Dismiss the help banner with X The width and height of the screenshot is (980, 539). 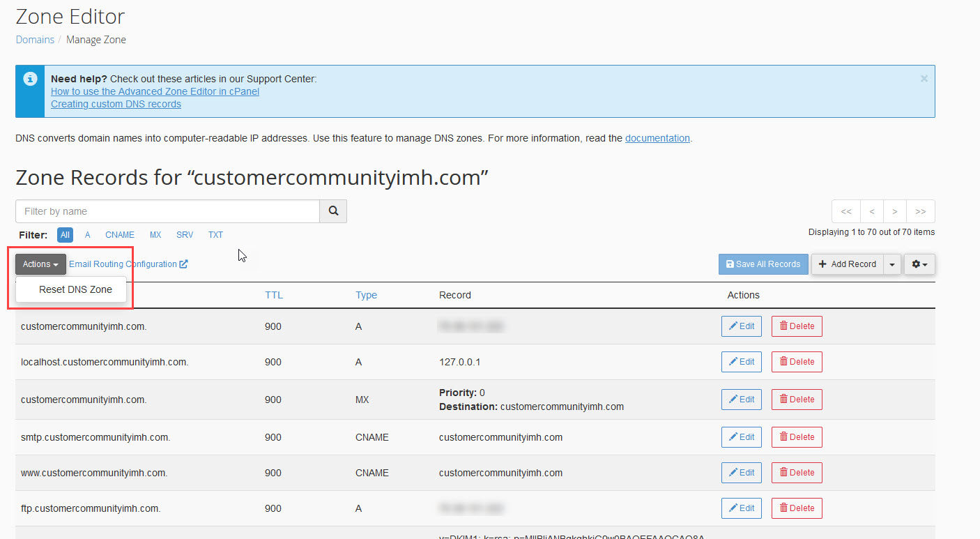924,79
